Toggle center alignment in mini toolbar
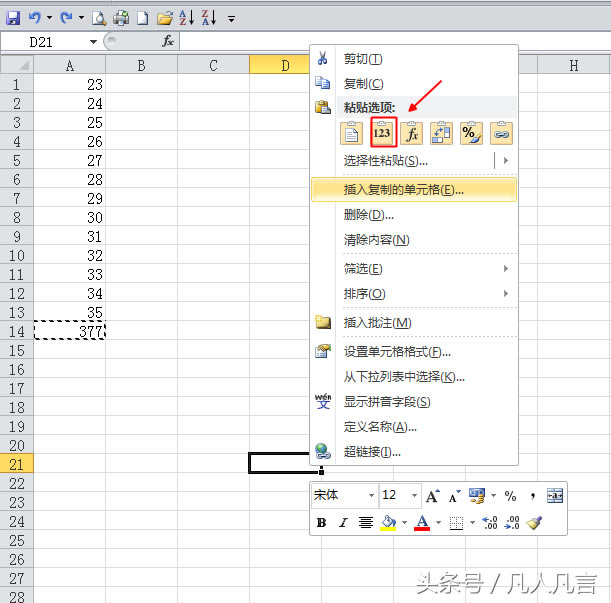This screenshot has height=603, width=611. (366, 522)
